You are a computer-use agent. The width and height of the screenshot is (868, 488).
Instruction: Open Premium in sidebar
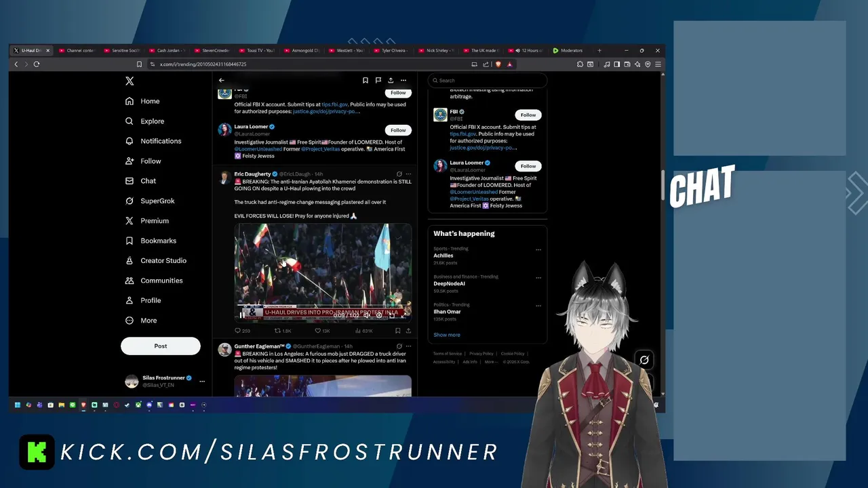[x=147, y=221]
